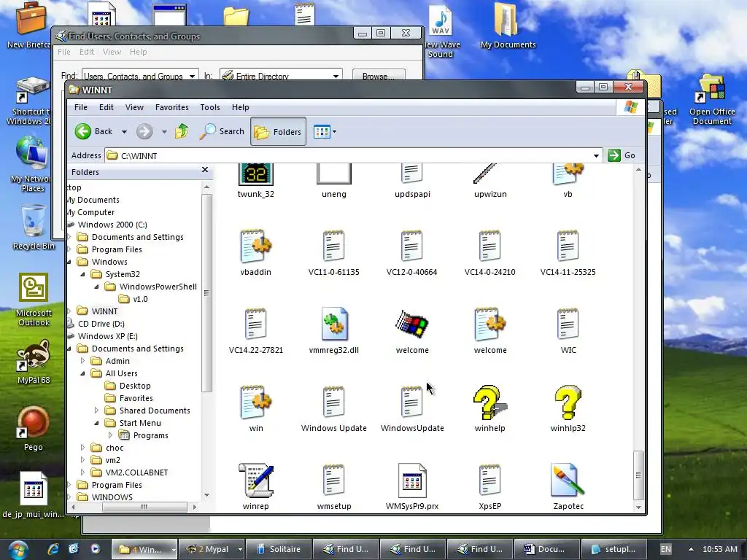
Task: Click the Go button
Action: [x=622, y=155]
